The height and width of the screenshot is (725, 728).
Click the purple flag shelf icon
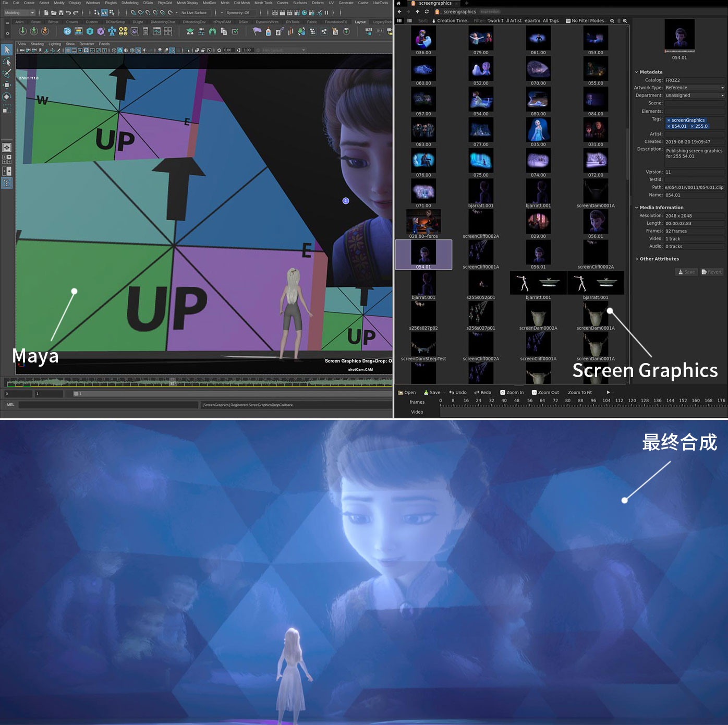pos(257,31)
